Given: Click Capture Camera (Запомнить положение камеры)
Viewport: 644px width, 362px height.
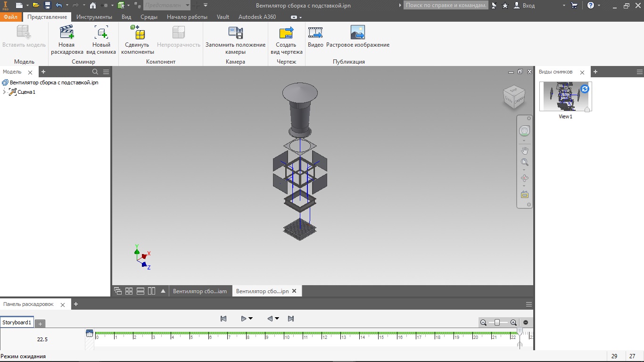Looking at the screenshot, I should click(235, 40).
